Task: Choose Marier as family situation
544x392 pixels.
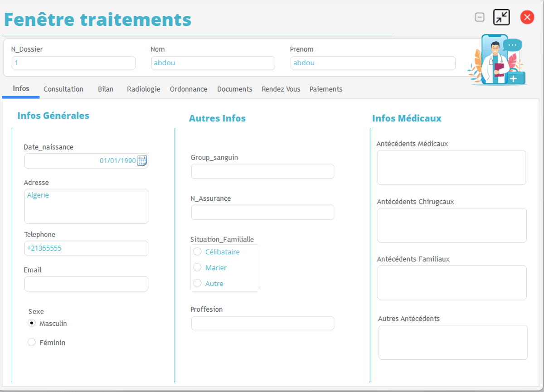Action: point(197,267)
